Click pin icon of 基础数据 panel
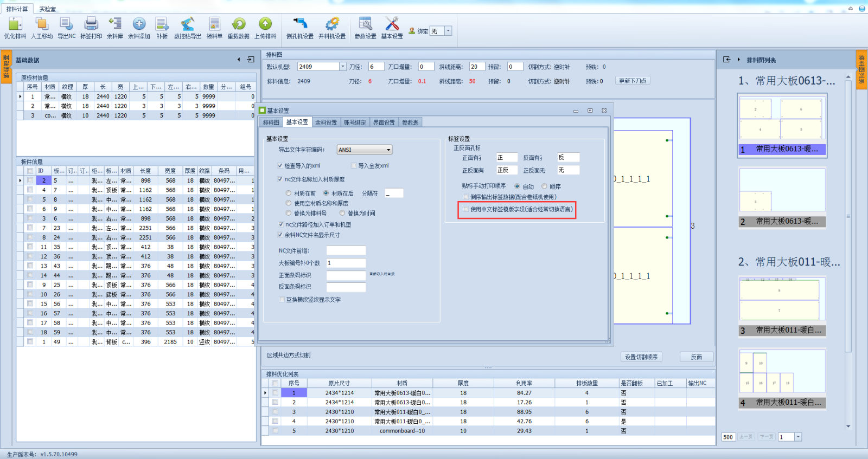Viewport: 868px width, 459px height. click(251, 60)
